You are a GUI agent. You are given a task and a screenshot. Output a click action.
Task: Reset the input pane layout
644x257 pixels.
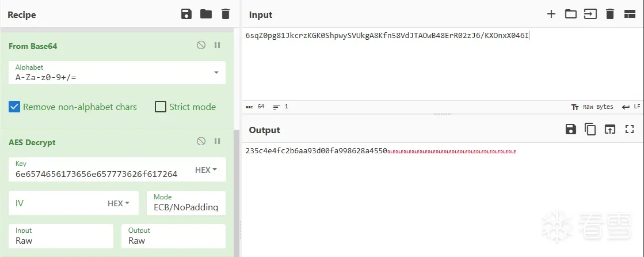click(629, 14)
